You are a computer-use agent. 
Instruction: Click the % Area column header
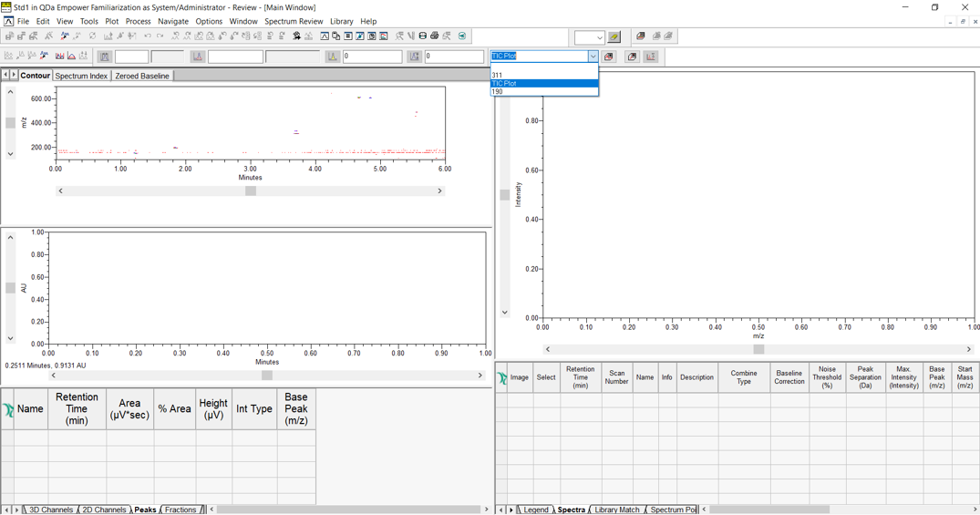coord(174,408)
